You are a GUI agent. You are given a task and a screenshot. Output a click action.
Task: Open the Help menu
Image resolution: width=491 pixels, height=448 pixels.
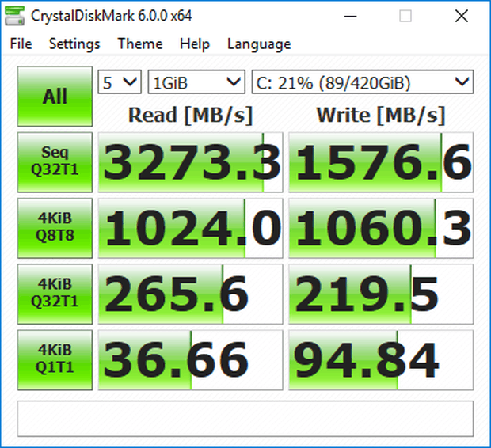[x=195, y=44]
